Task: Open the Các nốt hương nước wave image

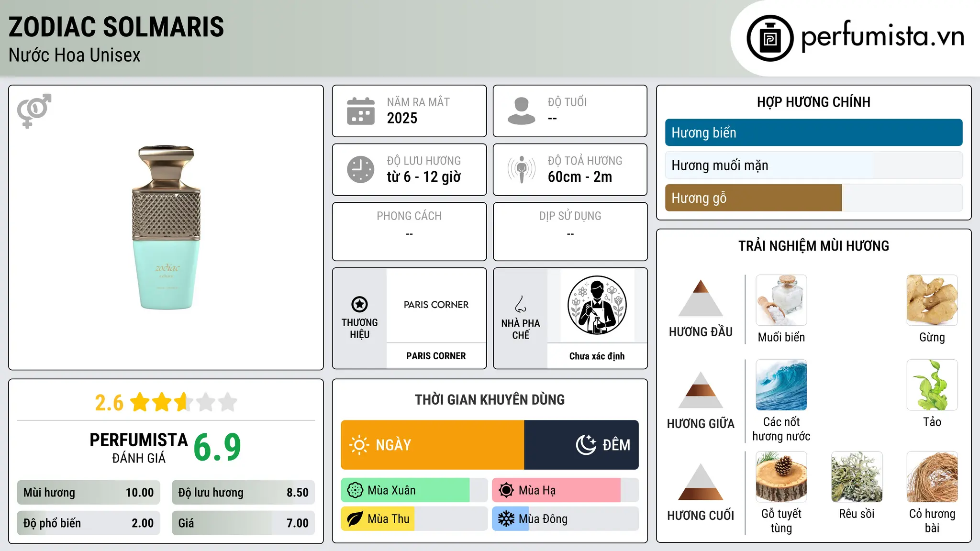Action: point(781,385)
